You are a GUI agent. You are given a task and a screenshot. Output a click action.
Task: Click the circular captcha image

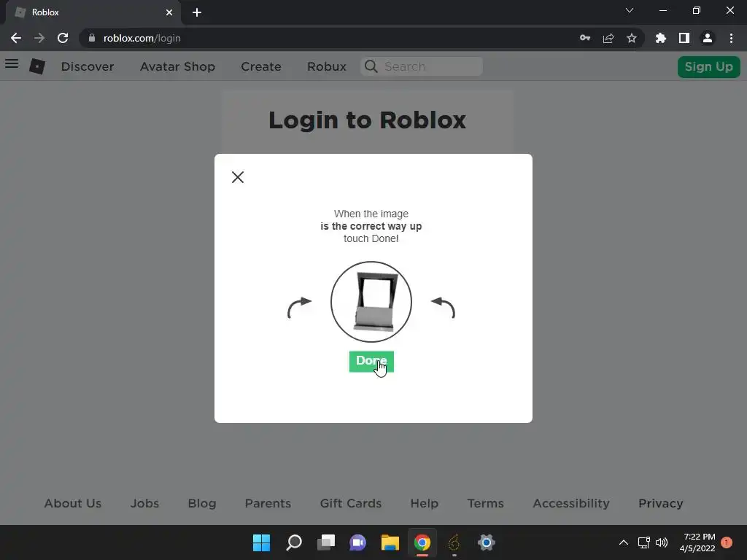click(x=371, y=301)
